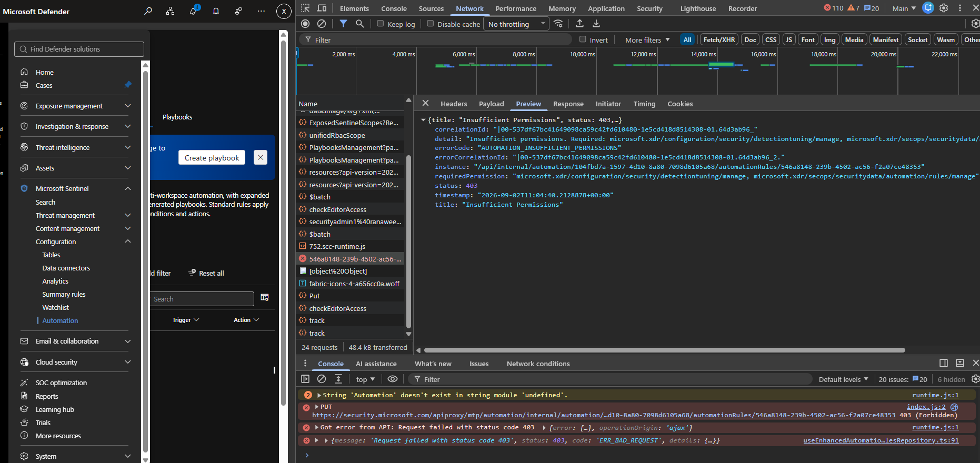Enable the Disable cache checkbox

[431, 24]
